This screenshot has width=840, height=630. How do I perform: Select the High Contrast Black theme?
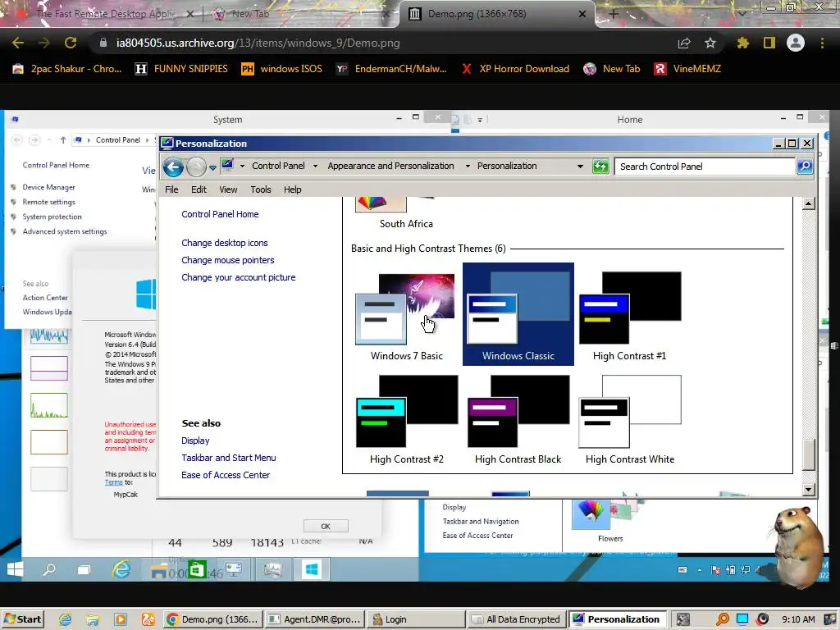point(518,419)
